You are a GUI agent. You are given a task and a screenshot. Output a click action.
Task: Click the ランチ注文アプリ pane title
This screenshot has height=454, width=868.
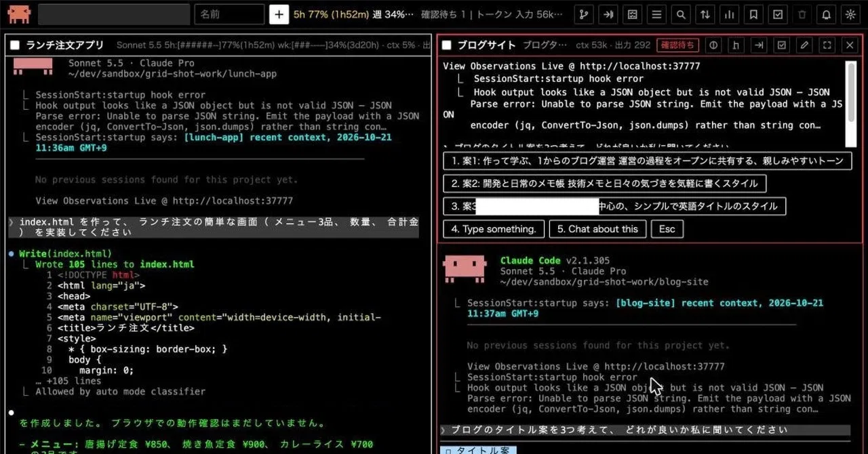64,45
